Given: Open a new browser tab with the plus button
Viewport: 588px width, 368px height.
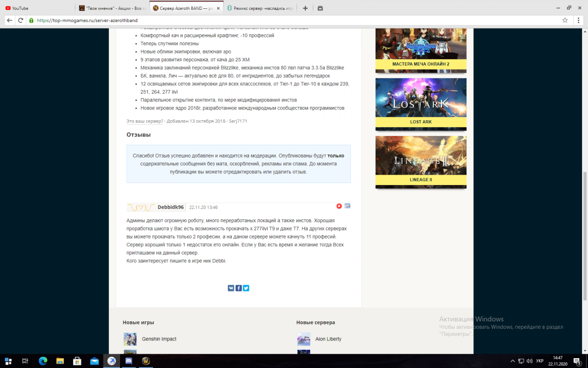Looking at the screenshot, I should click(304, 8).
